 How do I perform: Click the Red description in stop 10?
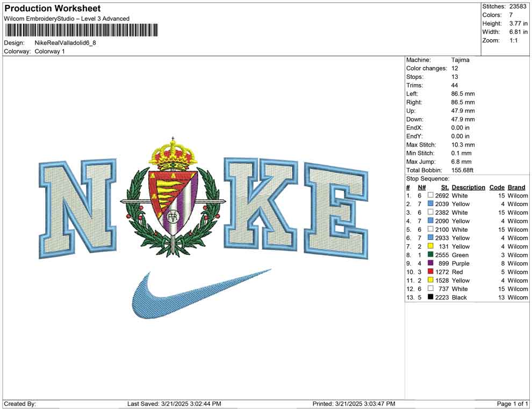coord(457,272)
